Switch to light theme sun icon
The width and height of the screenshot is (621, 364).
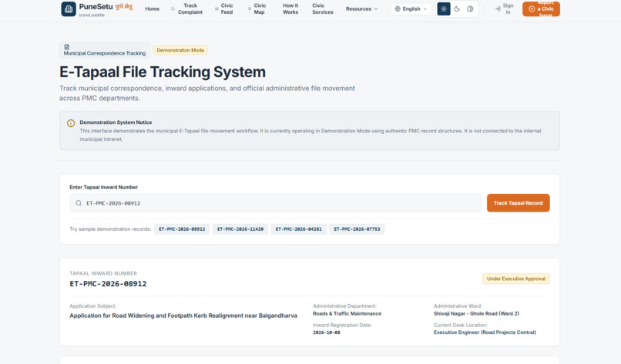coord(444,8)
